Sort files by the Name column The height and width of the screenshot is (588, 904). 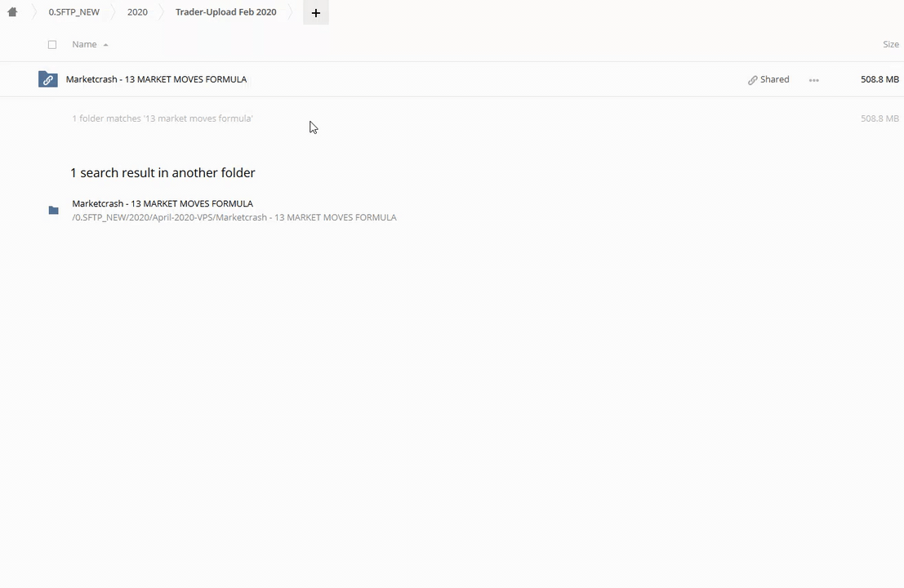[84, 45]
